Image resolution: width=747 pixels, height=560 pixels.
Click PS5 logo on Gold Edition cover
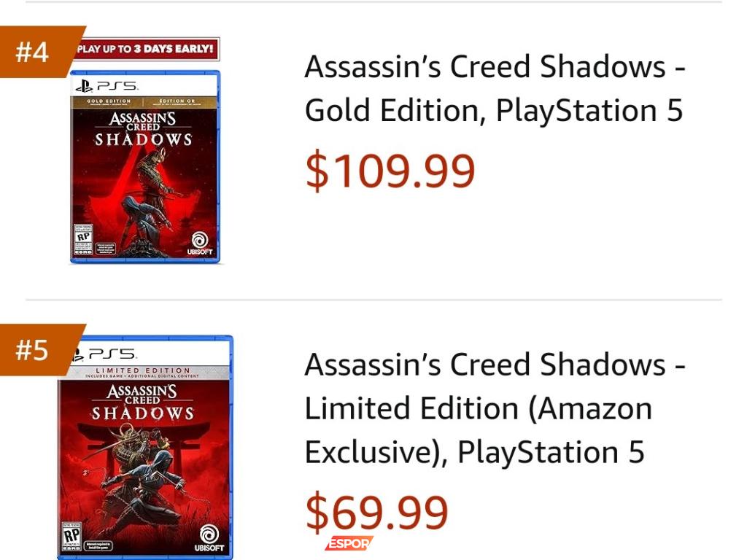tap(107, 86)
